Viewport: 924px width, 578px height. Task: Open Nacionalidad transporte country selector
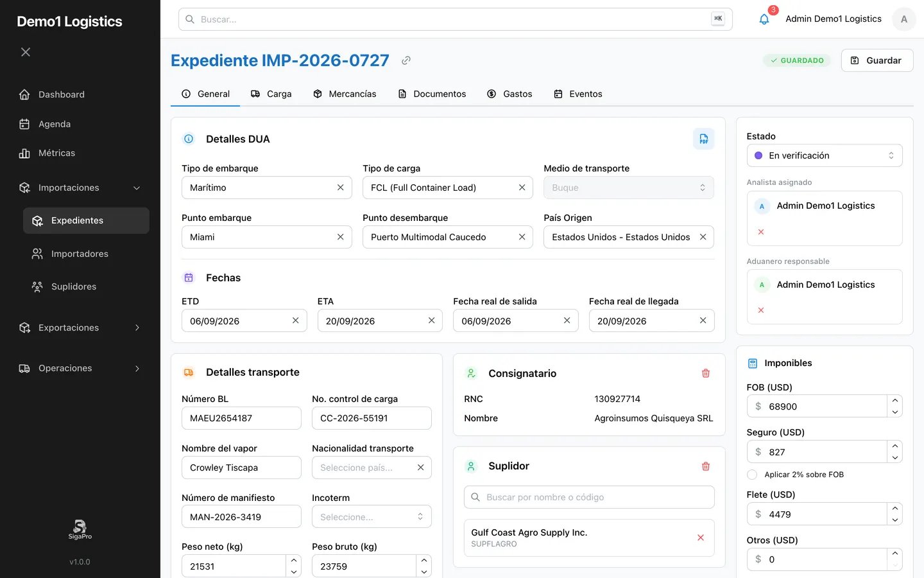point(372,468)
